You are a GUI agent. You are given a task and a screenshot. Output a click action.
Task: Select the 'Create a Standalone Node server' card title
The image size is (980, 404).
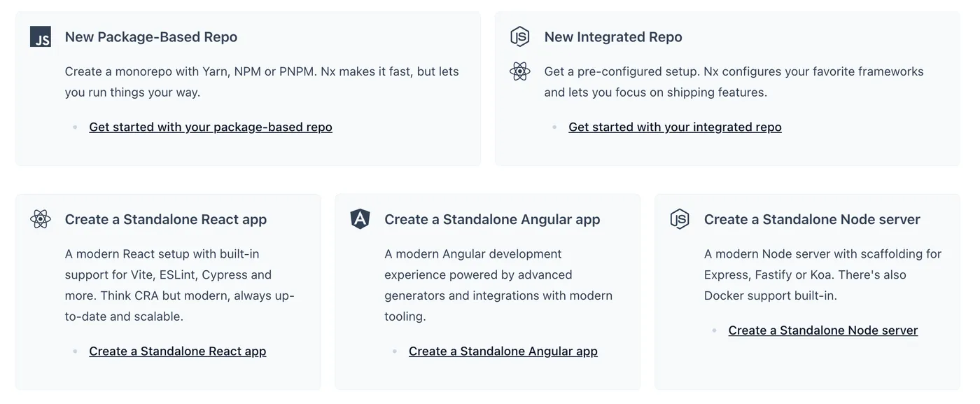pyautogui.click(x=811, y=219)
